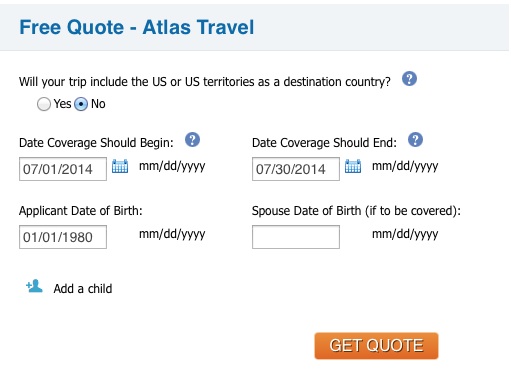Viewport: 511px width, 376px height.
Task: Click the Yes label text
Action: [x=62, y=104]
